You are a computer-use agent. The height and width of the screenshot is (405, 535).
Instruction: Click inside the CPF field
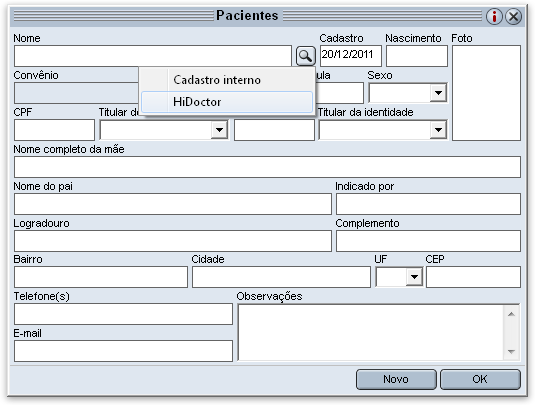pyautogui.click(x=54, y=130)
